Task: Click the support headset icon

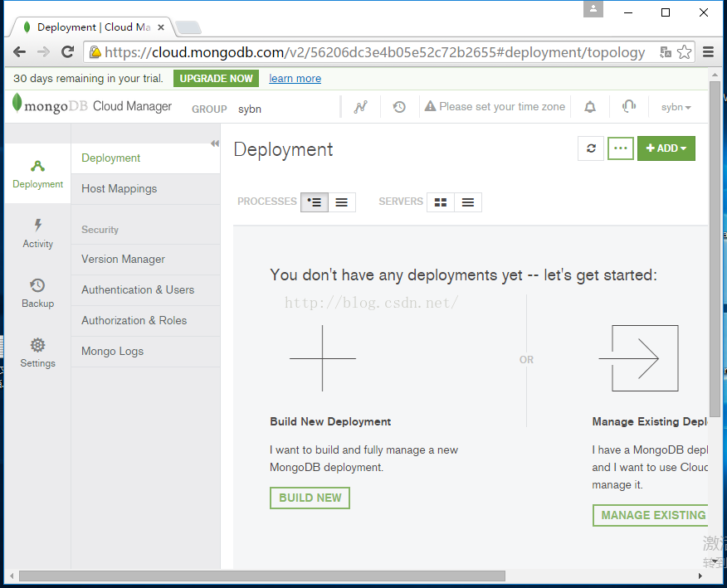Action: (629, 107)
